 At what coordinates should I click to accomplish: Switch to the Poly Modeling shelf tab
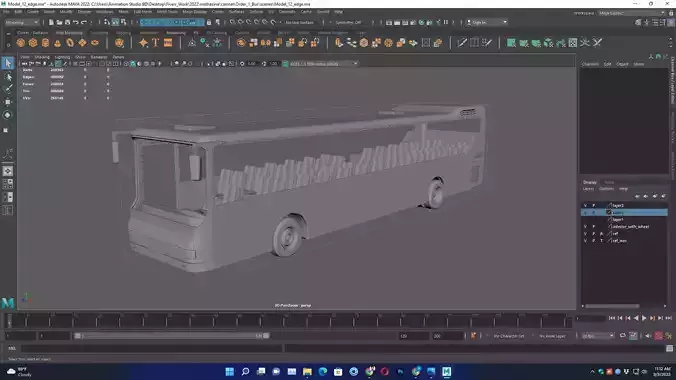pyautogui.click(x=69, y=33)
